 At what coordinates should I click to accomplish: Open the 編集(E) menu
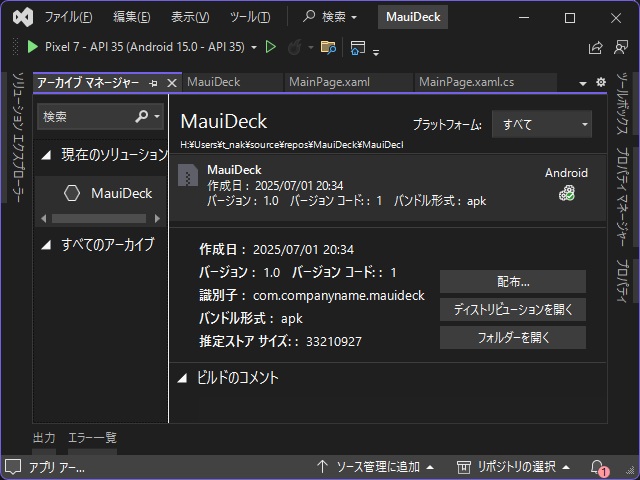coord(131,17)
